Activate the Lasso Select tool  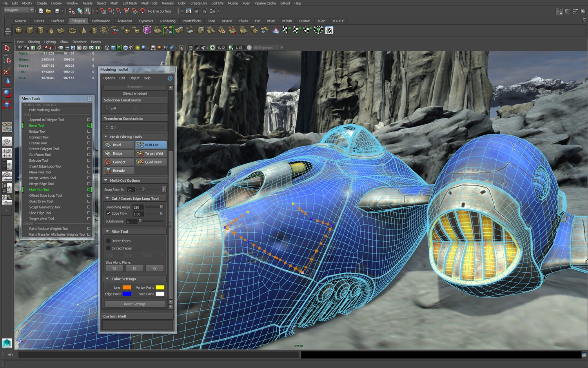(x=7, y=60)
